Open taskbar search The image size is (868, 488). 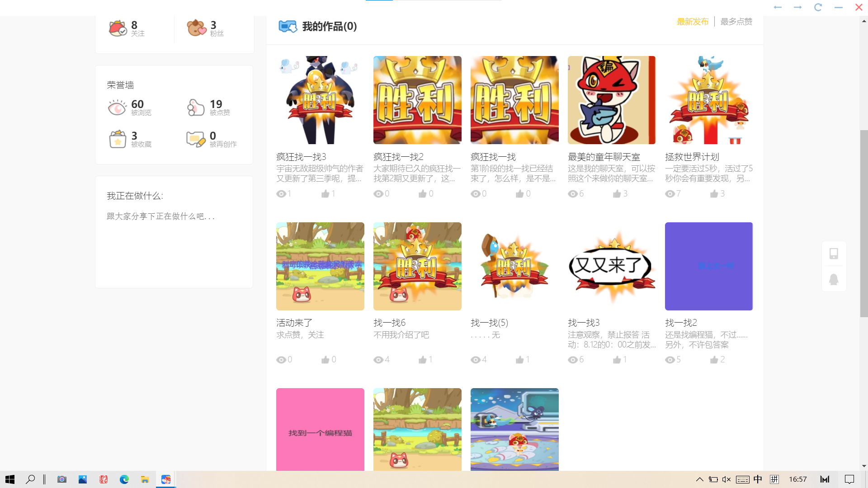pyautogui.click(x=30, y=479)
